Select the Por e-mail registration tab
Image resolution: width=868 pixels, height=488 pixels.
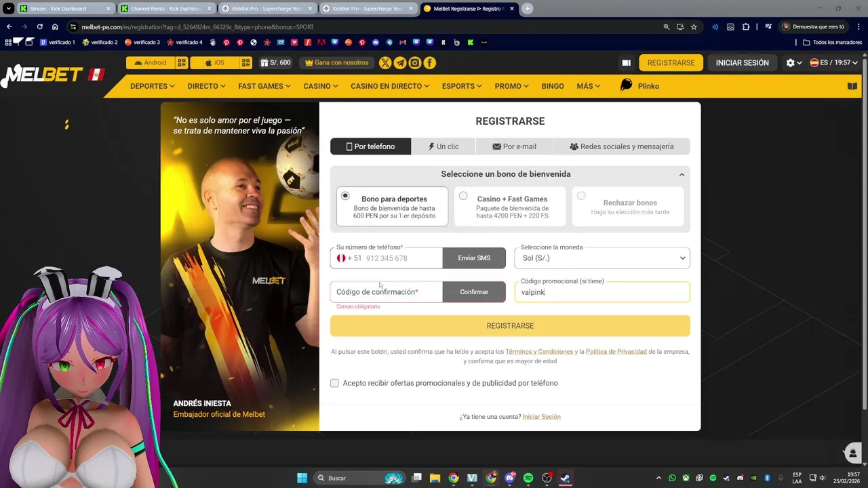coord(514,146)
